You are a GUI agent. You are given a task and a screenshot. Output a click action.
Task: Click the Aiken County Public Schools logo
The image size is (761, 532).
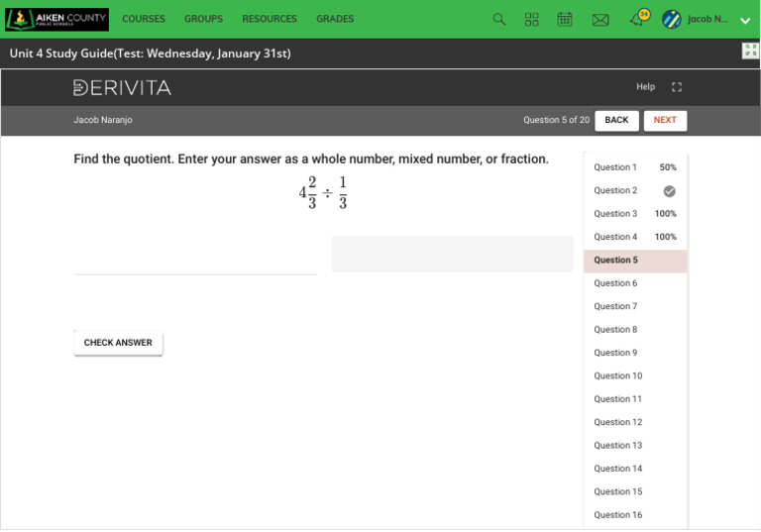coord(56,20)
